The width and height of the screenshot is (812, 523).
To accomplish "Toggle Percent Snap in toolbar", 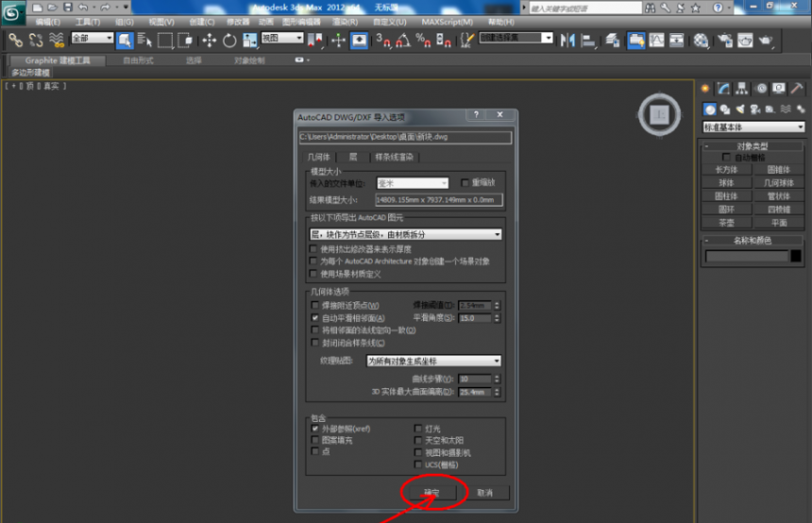I will coord(423,40).
